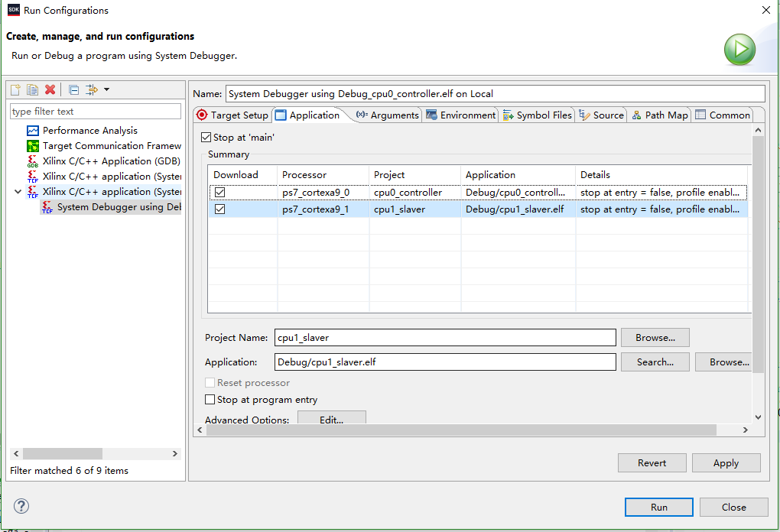
Task: Click scroll up arrow in Application tab
Action: 758,130
